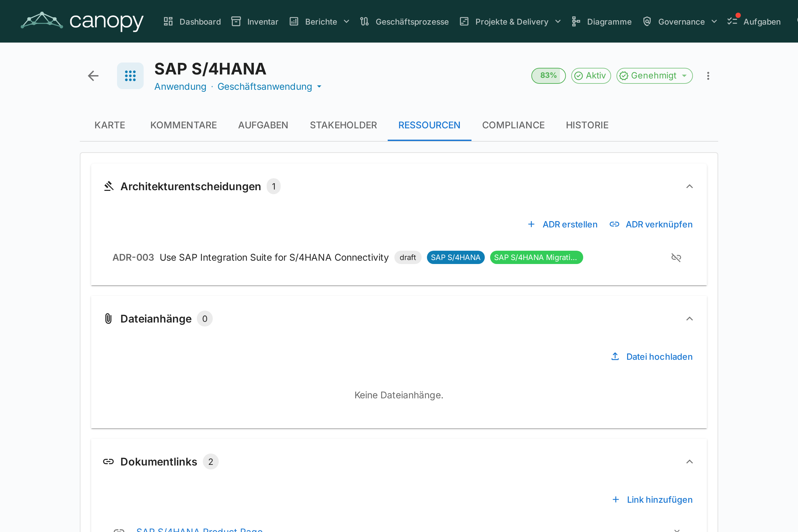Click the Dateianhänge count badge 0
Image resolution: width=798 pixels, height=532 pixels.
coord(205,319)
